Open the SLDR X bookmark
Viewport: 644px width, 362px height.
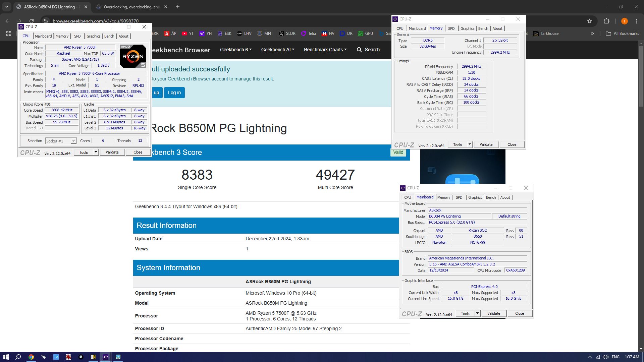tap(287, 34)
